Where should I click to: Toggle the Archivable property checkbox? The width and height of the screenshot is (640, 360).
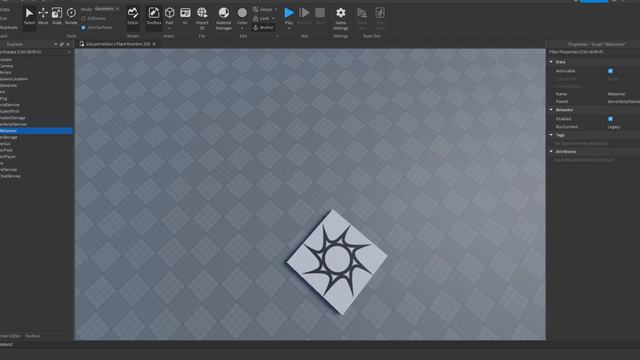610,71
